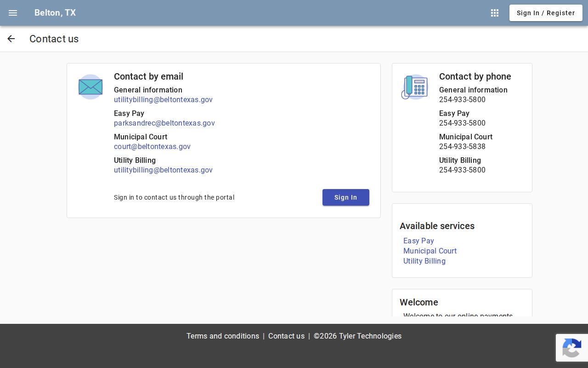588x368 pixels.
Task: Click the Contact us page title
Action: [54, 39]
